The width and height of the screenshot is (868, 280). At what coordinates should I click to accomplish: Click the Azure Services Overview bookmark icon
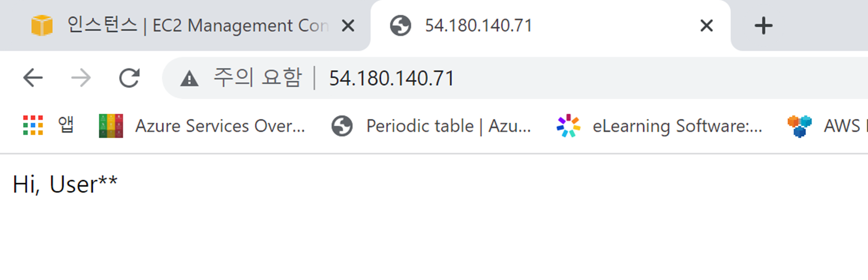[x=111, y=126]
